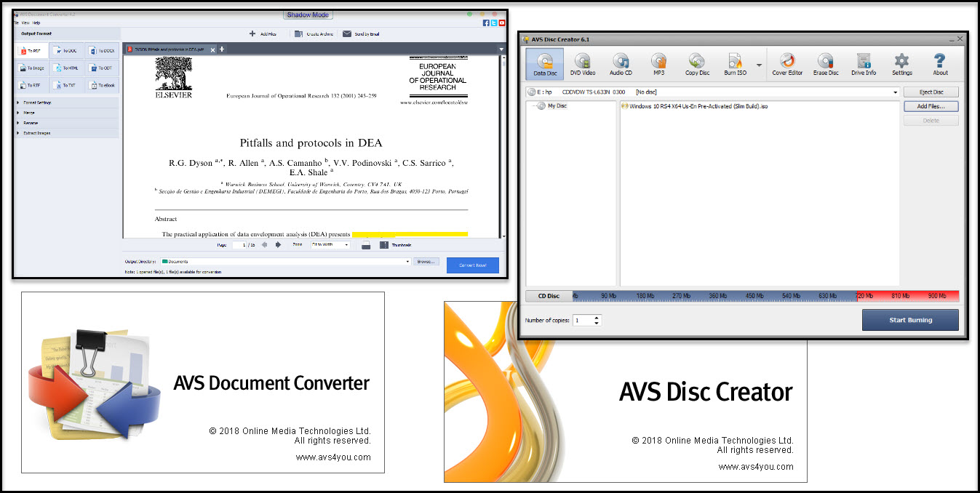Image resolution: width=980 pixels, height=493 pixels.
Task: Choose To eBook output format
Action: 101,86
